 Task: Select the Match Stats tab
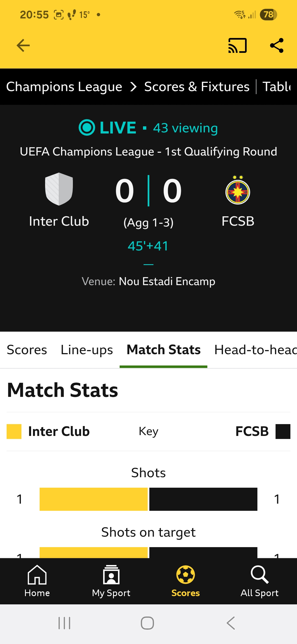click(x=163, y=350)
